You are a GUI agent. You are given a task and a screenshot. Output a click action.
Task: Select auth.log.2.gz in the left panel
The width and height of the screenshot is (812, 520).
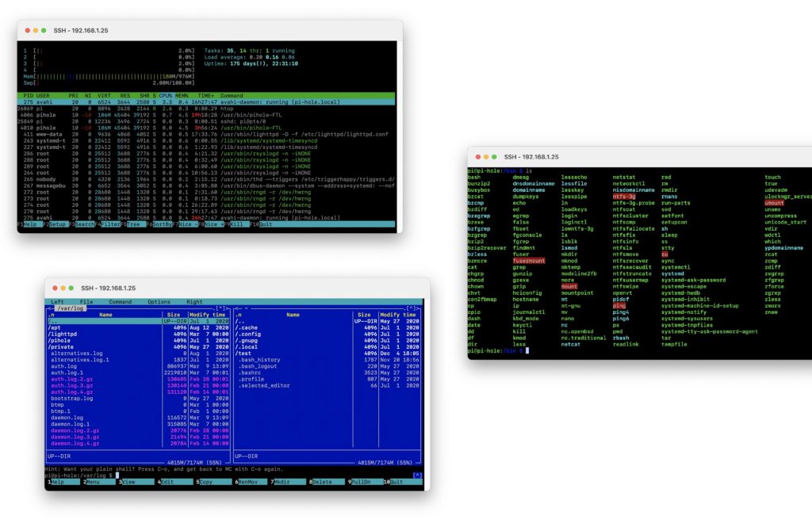pos(138,379)
